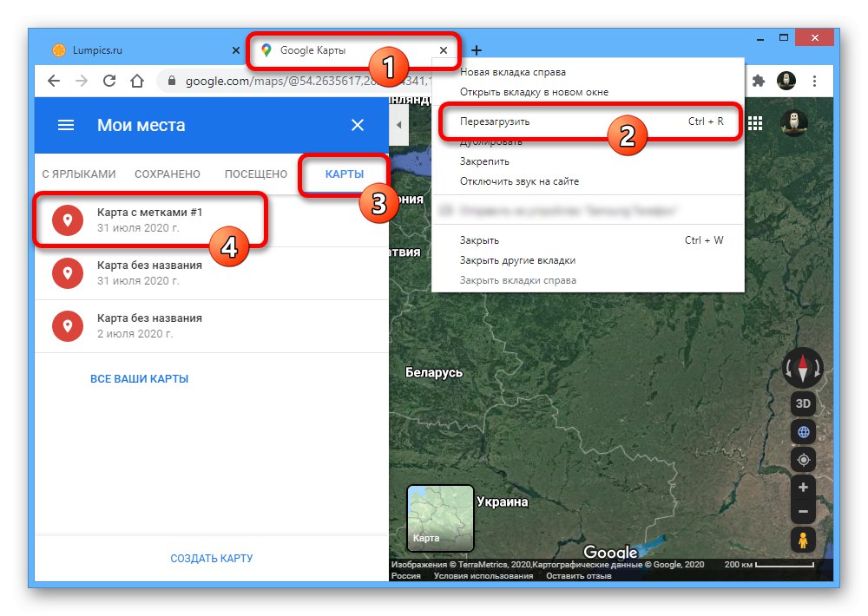Click the compass to reset orientation
The width and height of the screenshot is (868, 616).
(802, 367)
